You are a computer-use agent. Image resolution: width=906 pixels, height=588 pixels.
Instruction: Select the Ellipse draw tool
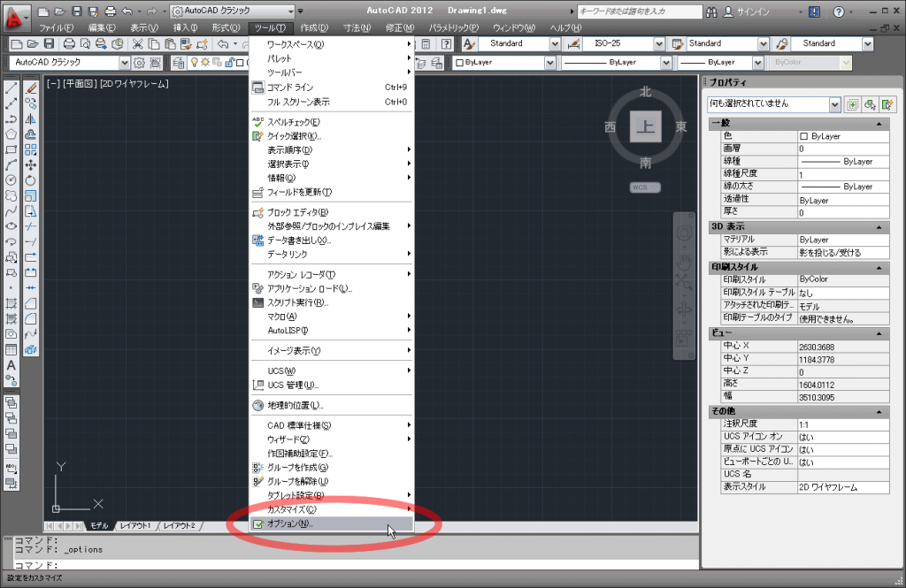11,226
